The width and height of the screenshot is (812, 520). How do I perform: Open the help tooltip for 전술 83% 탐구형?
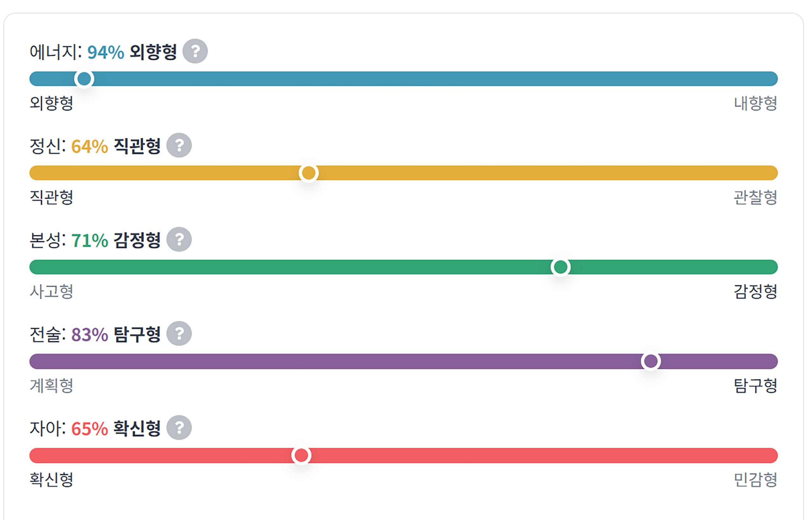point(181,334)
